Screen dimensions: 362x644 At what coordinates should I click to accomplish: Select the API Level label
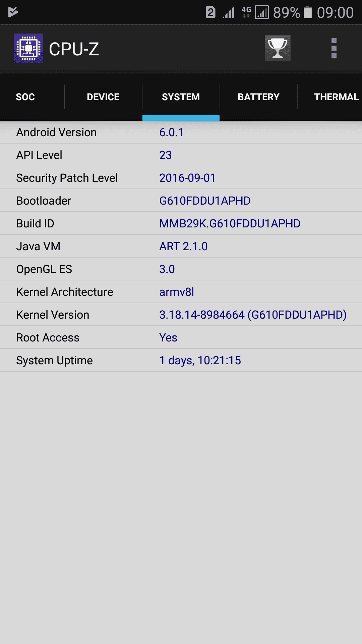pyautogui.click(x=39, y=155)
